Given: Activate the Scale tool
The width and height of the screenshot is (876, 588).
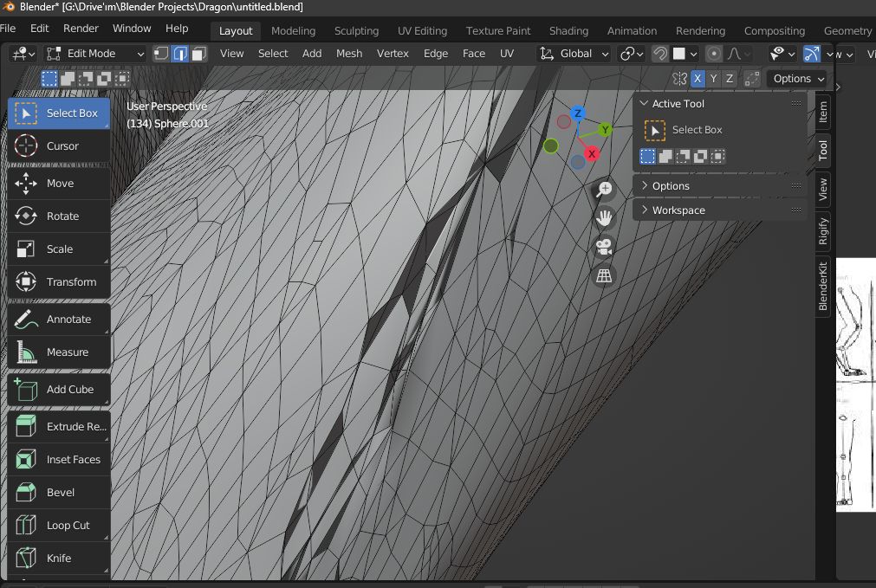Looking at the screenshot, I should (x=59, y=249).
